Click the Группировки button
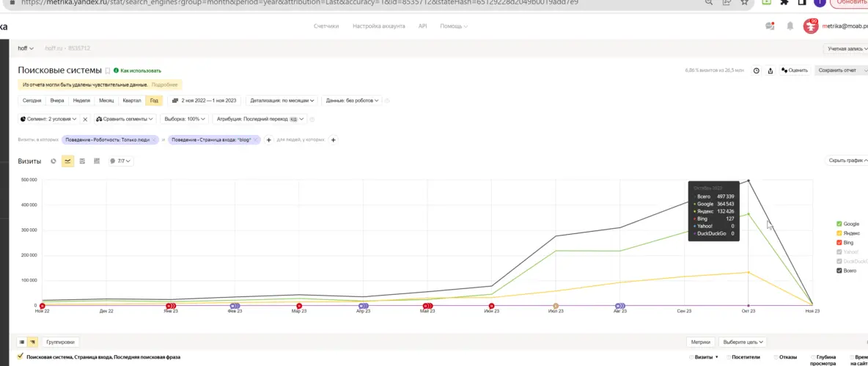This screenshot has height=366, width=868. click(x=60, y=342)
